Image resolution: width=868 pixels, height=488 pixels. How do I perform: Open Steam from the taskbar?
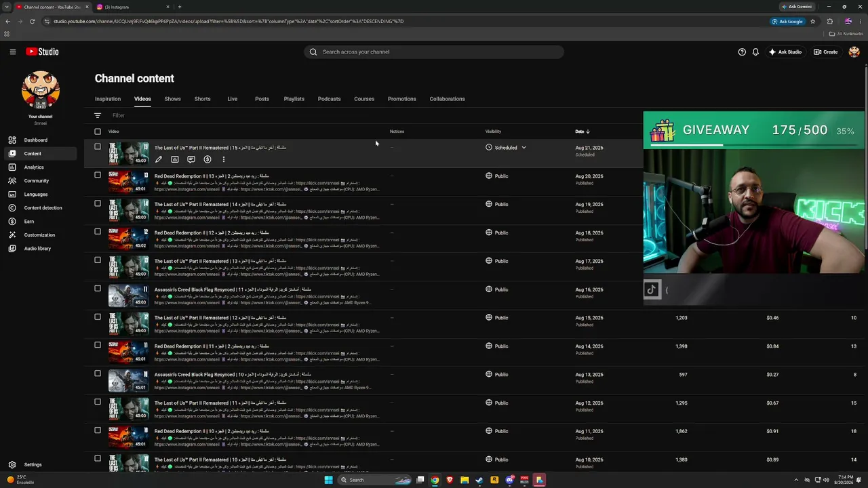[479, 480]
